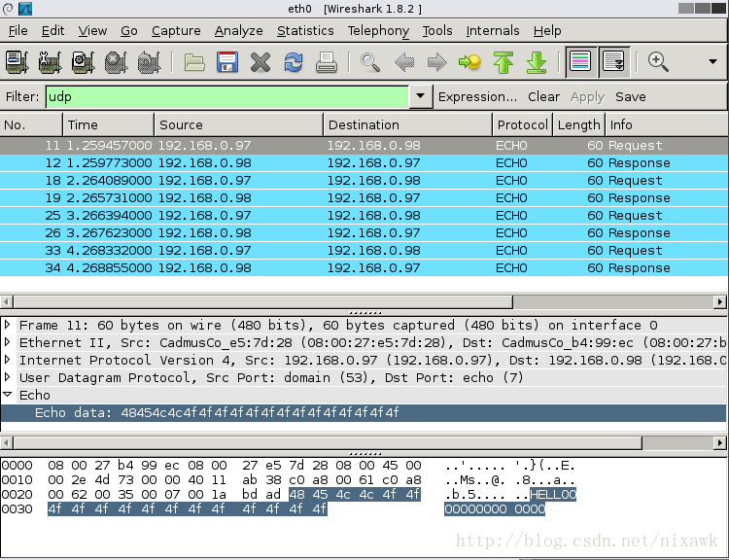Reload the capture file icon
The width and height of the screenshot is (729, 560).
tap(294, 62)
